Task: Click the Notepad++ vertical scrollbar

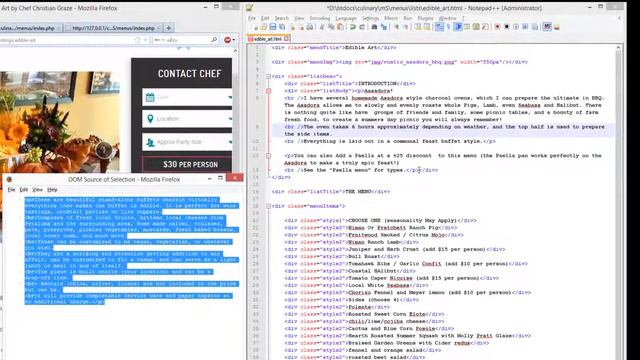Action: tap(618, 202)
